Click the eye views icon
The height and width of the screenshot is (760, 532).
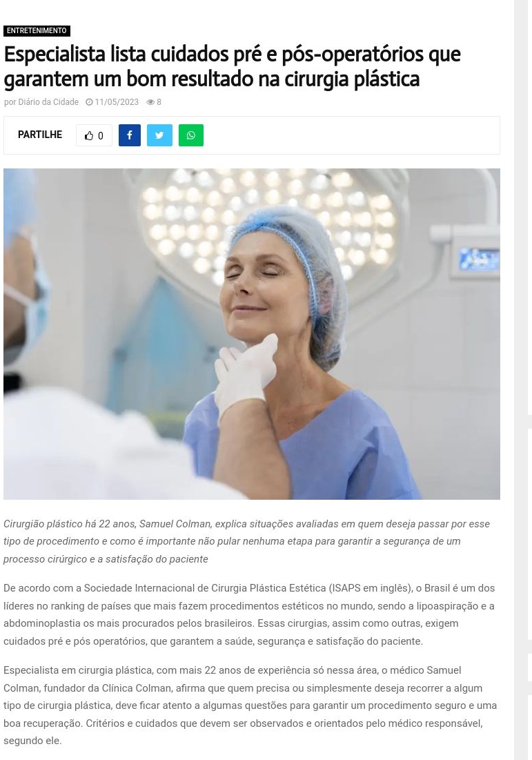[x=150, y=102]
